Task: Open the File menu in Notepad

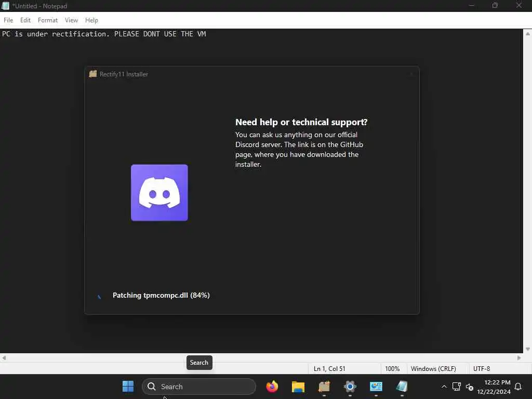Action: click(x=8, y=20)
